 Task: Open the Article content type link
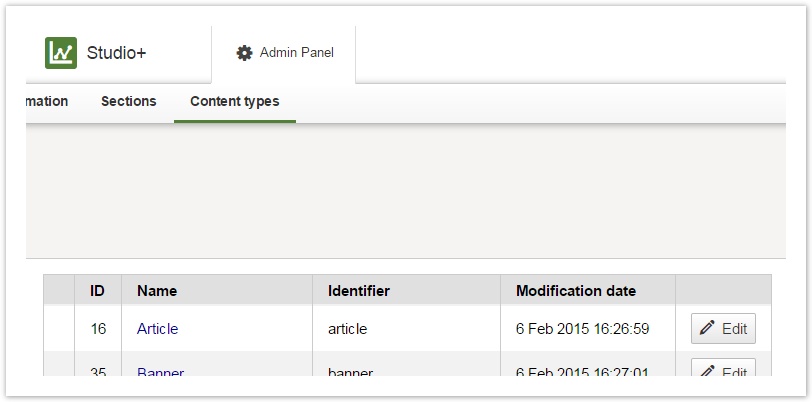tap(157, 329)
